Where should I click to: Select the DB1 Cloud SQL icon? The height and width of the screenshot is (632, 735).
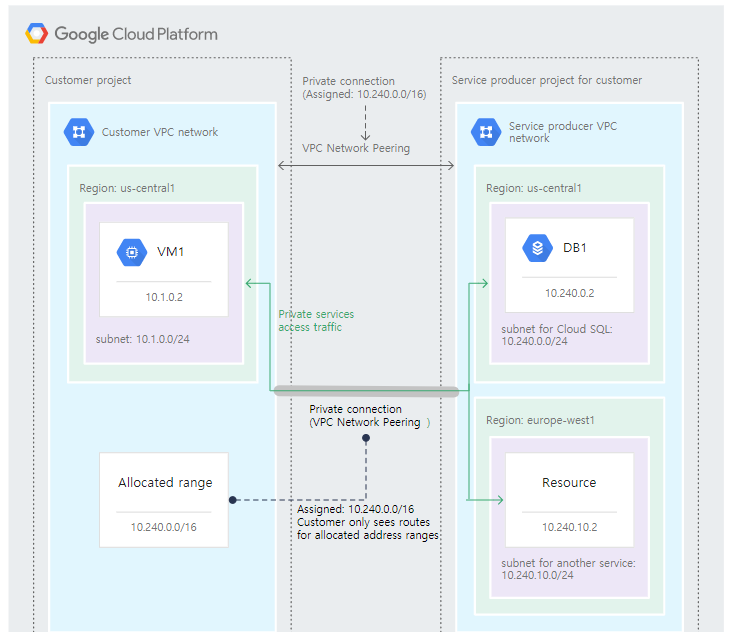point(537,248)
